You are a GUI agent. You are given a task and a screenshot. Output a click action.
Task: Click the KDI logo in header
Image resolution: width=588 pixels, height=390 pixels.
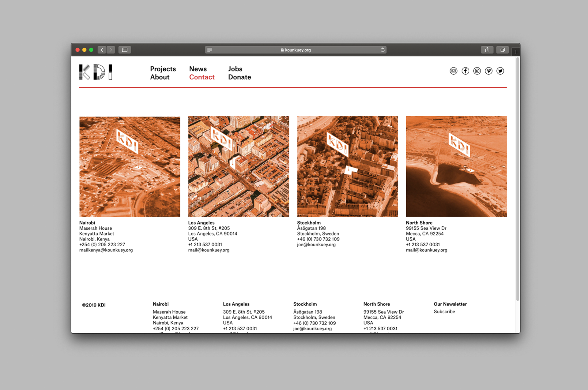coord(96,72)
